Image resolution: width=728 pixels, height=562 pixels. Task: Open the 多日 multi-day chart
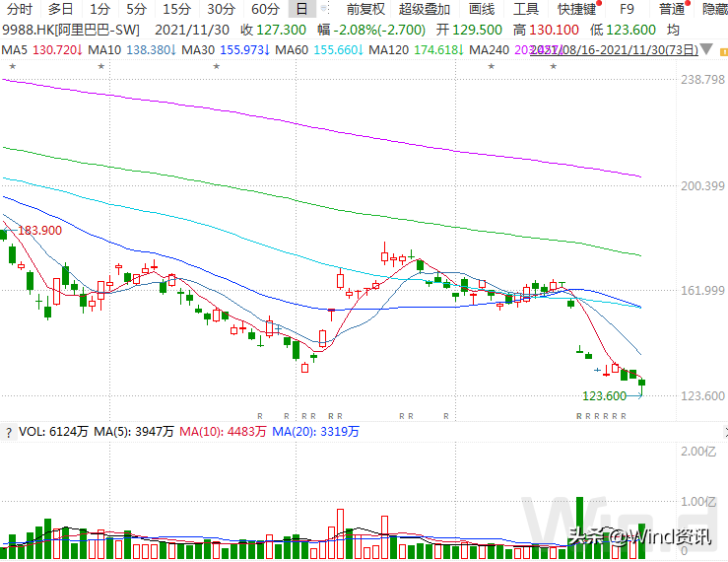(x=60, y=9)
